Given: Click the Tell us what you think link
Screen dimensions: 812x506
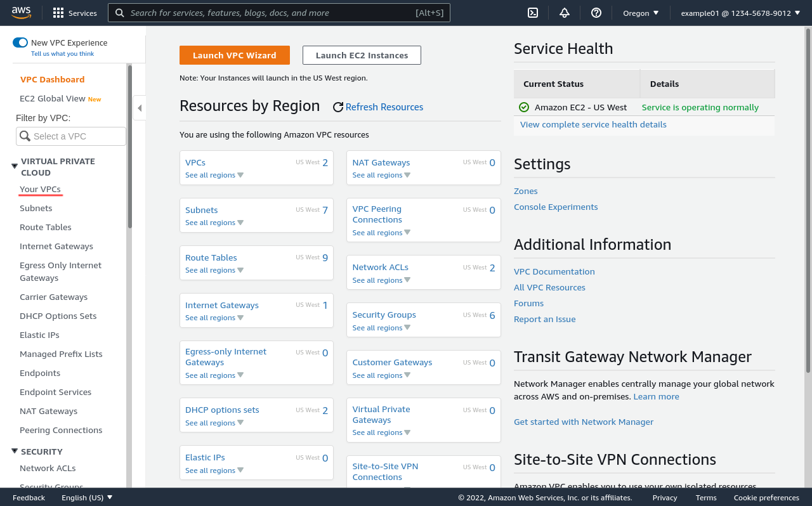Looking at the screenshot, I should coord(62,54).
